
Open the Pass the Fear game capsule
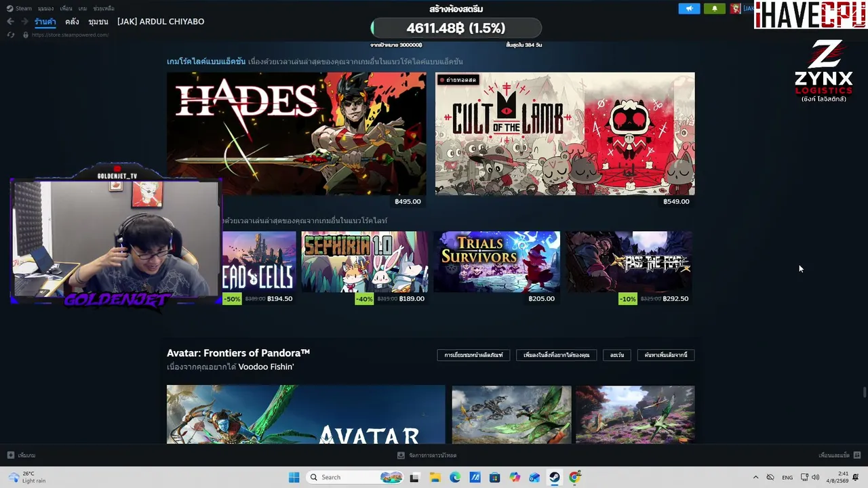point(629,262)
